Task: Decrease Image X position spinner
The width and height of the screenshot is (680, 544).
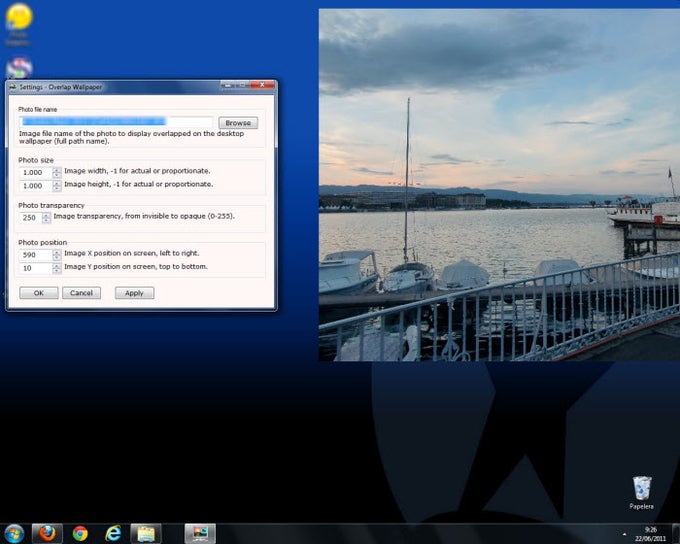Action: 57,258
